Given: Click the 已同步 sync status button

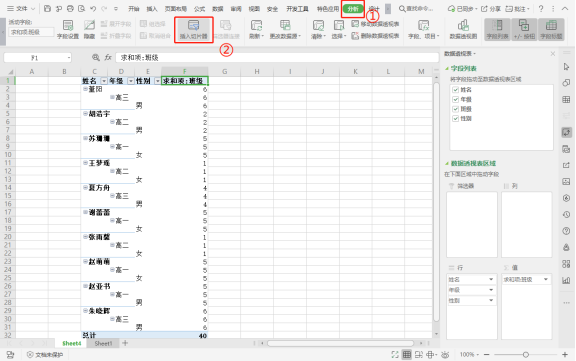Looking at the screenshot, I should (x=462, y=8).
